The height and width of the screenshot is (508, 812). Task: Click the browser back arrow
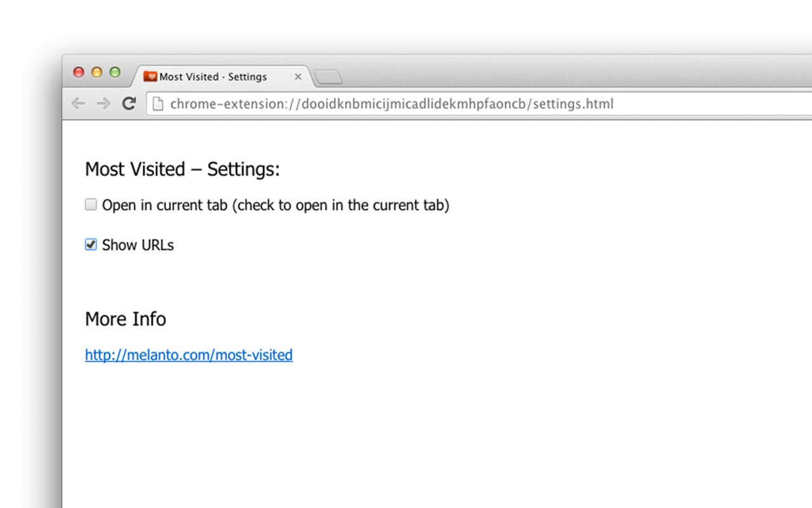[x=78, y=104]
